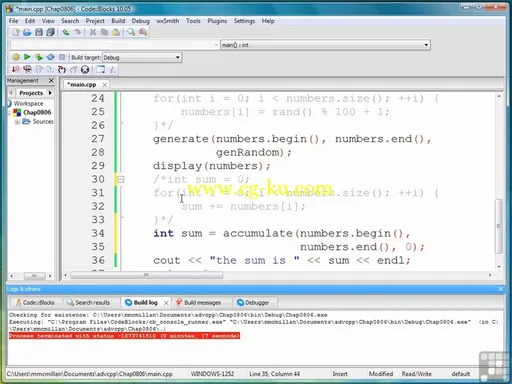The height and width of the screenshot is (384, 512).
Task: Open the Settings menu
Action: [244, 21]
